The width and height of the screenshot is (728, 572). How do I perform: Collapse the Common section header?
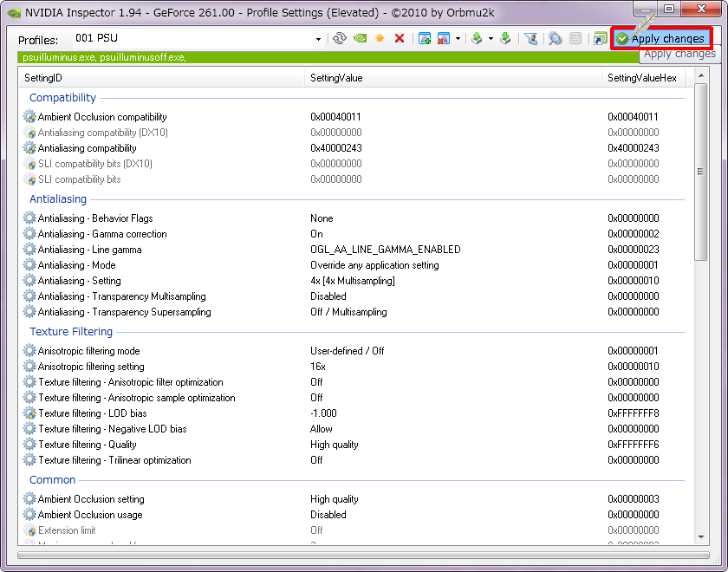point(52,479)
